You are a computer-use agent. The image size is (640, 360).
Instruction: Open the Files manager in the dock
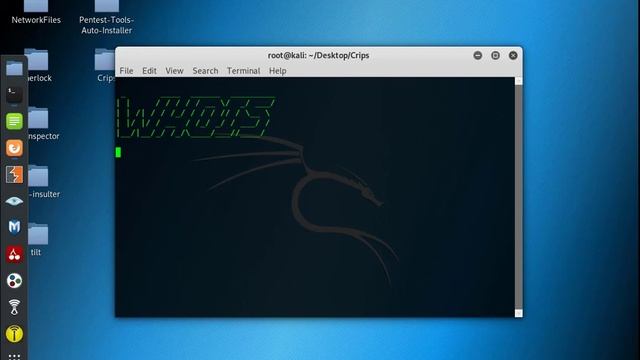(14, 68)
